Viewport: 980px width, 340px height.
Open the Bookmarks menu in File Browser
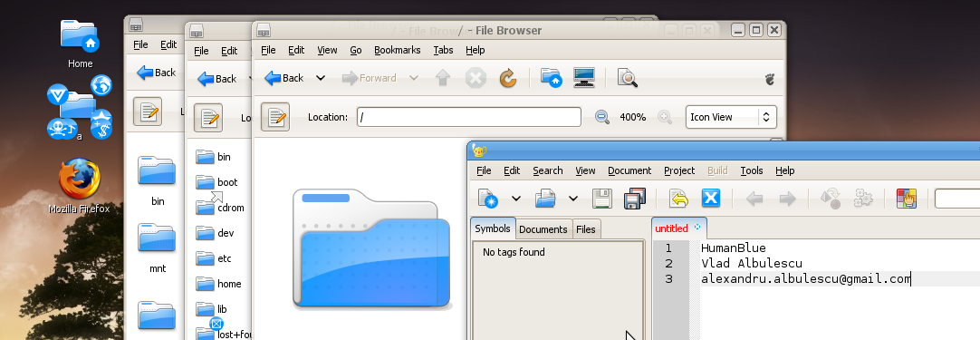click(398, 50)
